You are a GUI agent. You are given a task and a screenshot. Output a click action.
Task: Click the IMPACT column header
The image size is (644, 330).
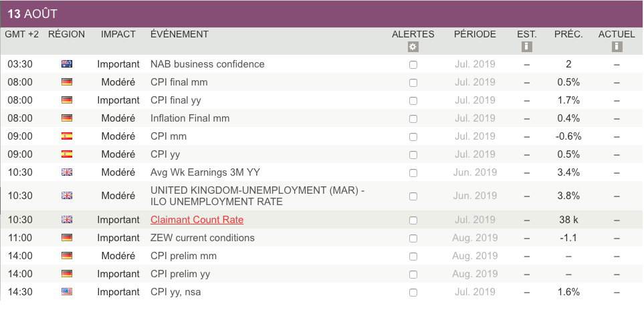click(x=118, y=34)
